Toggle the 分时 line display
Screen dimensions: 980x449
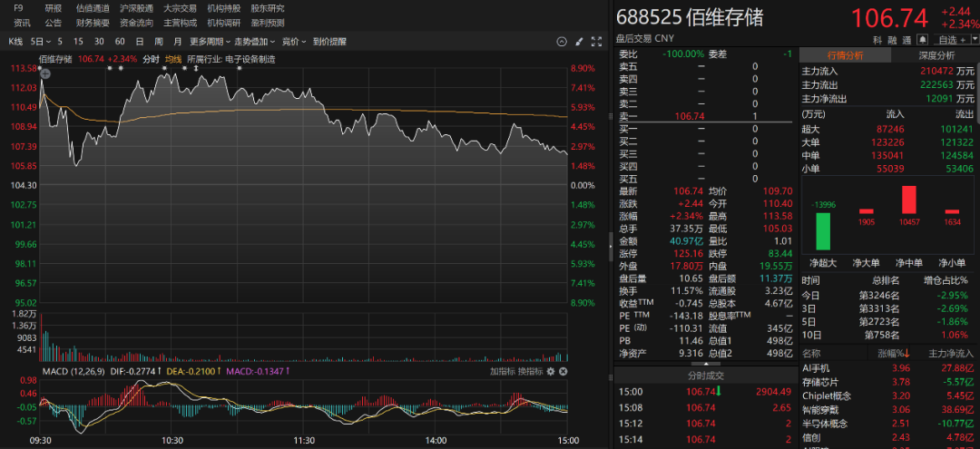click(152, 59)
